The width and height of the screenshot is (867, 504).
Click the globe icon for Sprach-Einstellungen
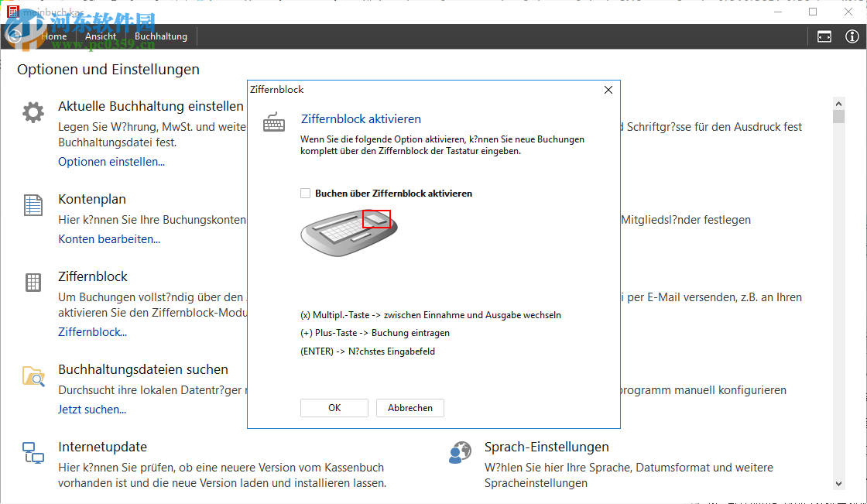pos(460,453)
